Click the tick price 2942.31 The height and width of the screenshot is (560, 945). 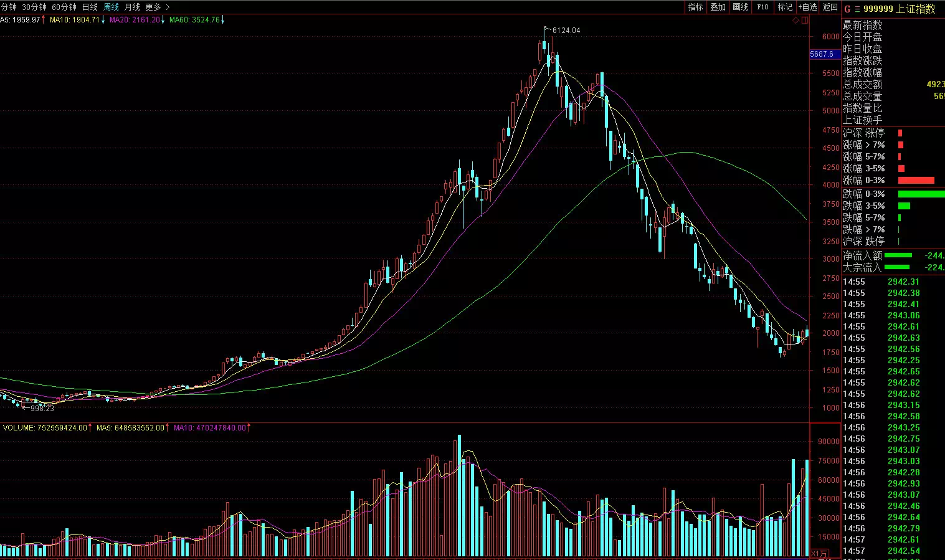pos(904,282)
